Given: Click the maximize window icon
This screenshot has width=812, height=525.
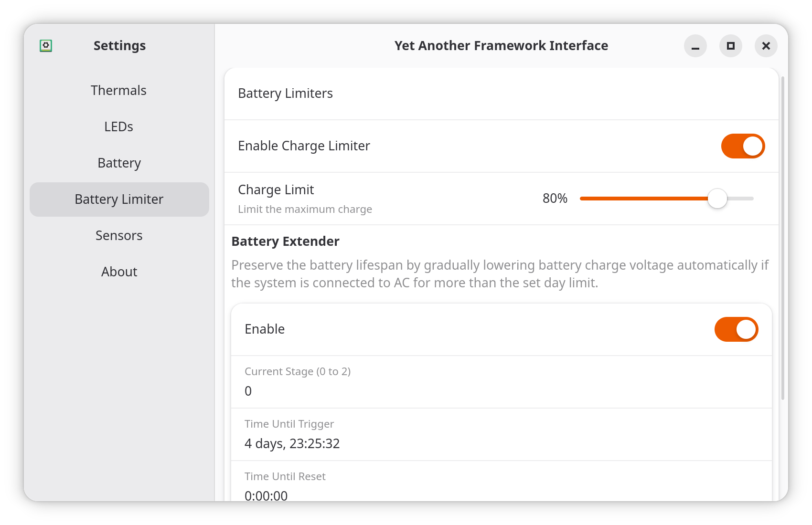Looking at the screenshot, I should click(x=730, y=46).
